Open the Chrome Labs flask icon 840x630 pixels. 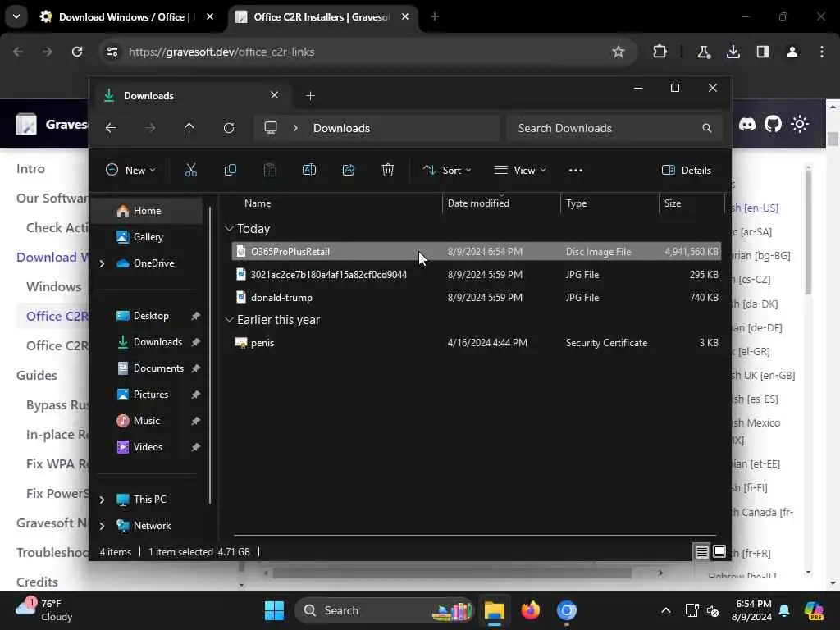(703, 52)
